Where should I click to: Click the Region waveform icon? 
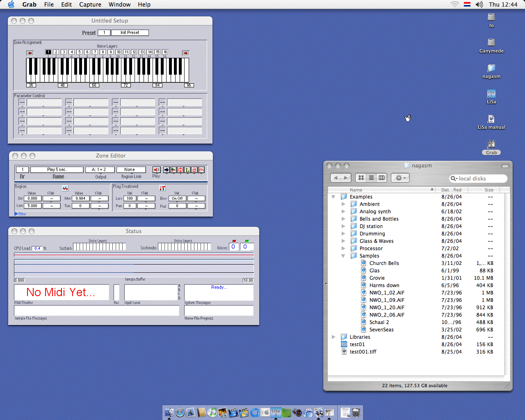pos(65,188)
